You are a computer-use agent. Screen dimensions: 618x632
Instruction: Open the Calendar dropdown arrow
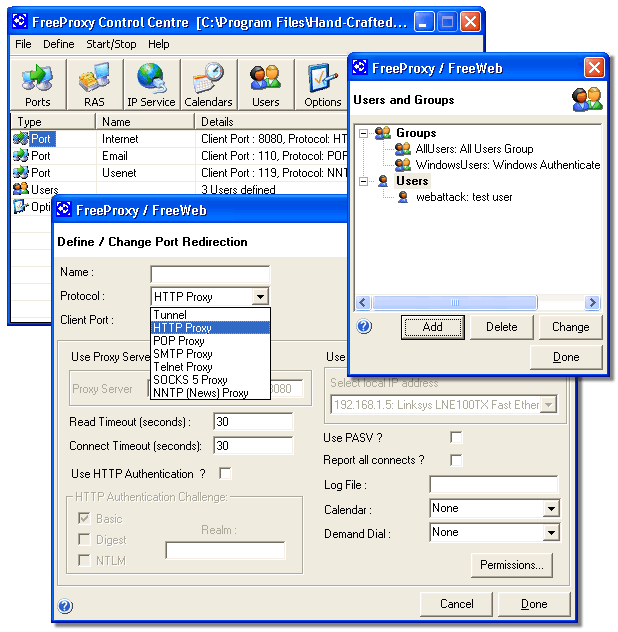coord(551,509)
